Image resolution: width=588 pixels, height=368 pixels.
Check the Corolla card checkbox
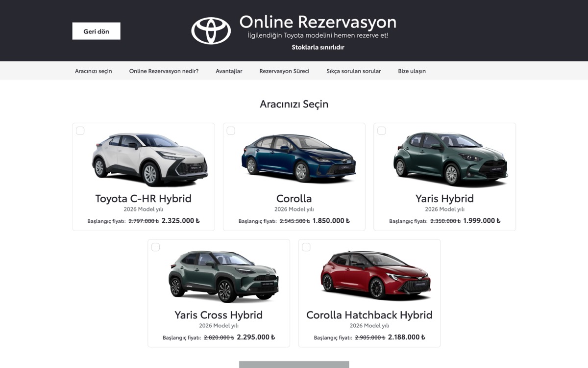coord(231,131)
